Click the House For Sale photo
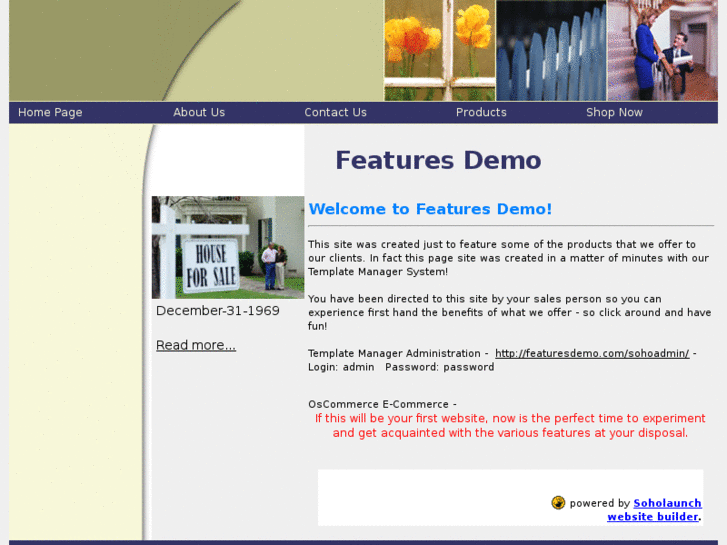 coord(228,247)
